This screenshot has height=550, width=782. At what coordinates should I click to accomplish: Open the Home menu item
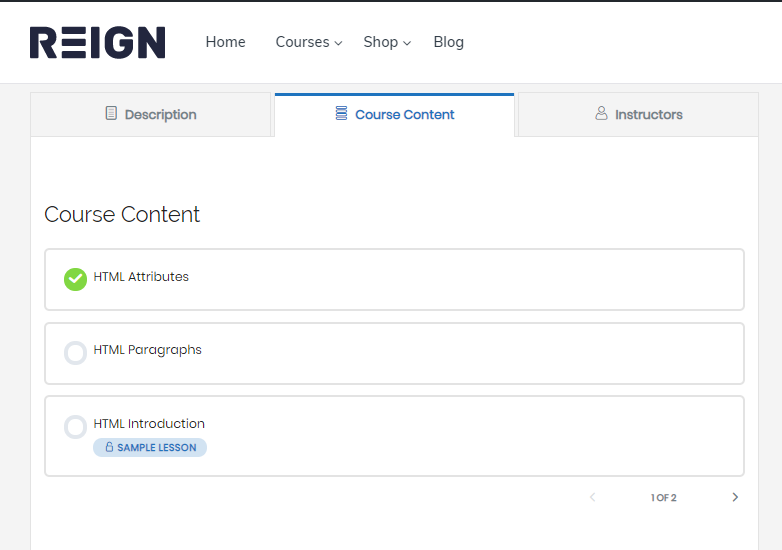pyautogui.click(x=225, y=42)
